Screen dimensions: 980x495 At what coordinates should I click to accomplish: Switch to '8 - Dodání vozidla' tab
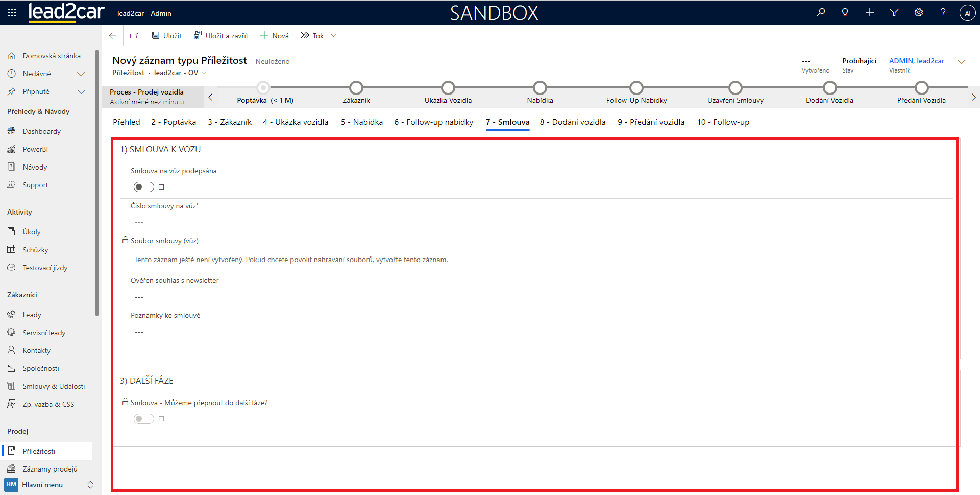pos(572,122)
